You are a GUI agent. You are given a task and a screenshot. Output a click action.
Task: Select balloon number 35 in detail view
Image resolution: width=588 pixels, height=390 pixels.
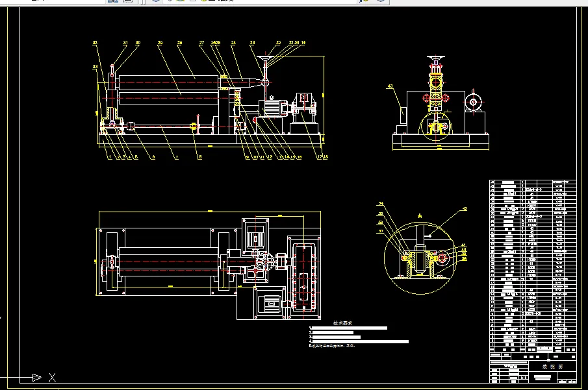381,213
